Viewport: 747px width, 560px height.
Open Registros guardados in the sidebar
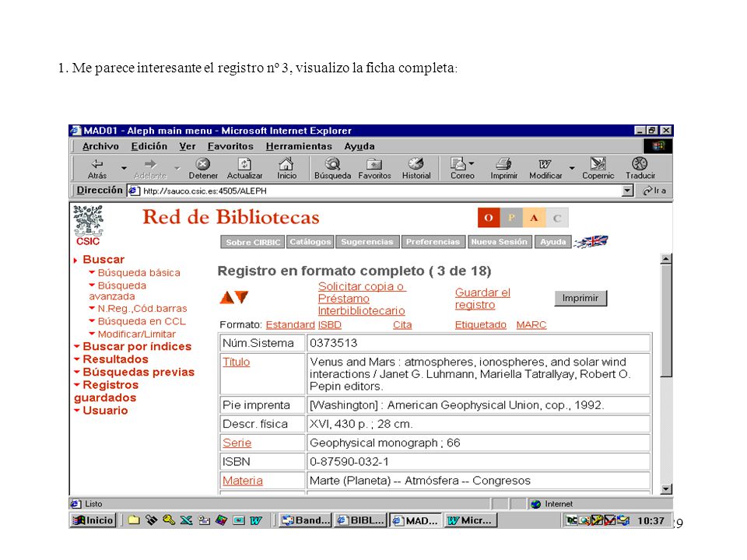[x=107, y=391]
